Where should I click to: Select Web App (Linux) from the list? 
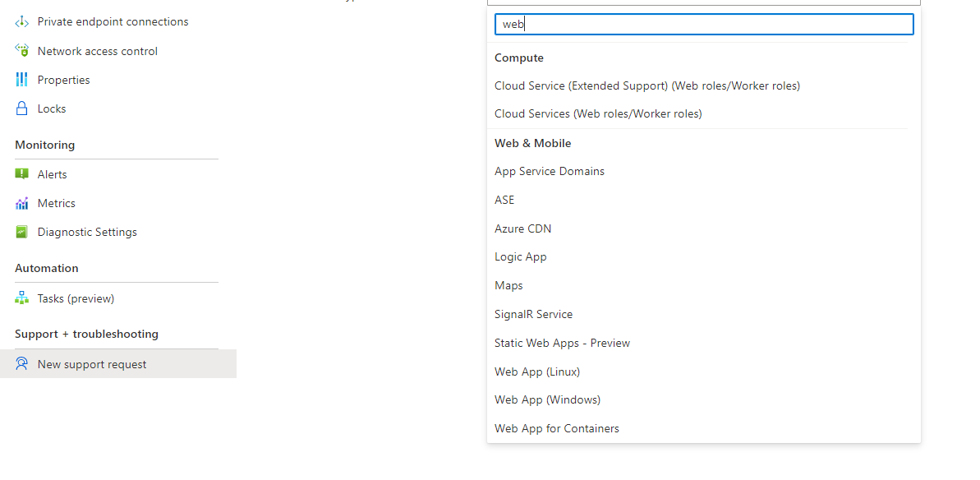click(537, 371)
